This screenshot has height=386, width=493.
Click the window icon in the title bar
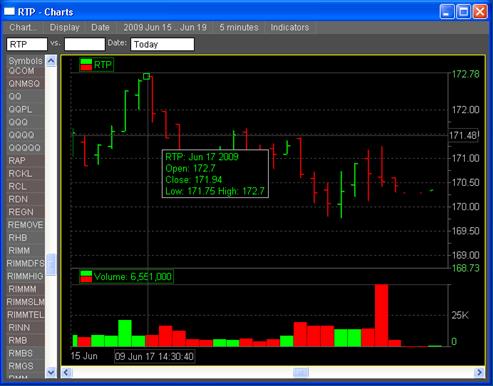pyautogui.click(x=9, y=12)
